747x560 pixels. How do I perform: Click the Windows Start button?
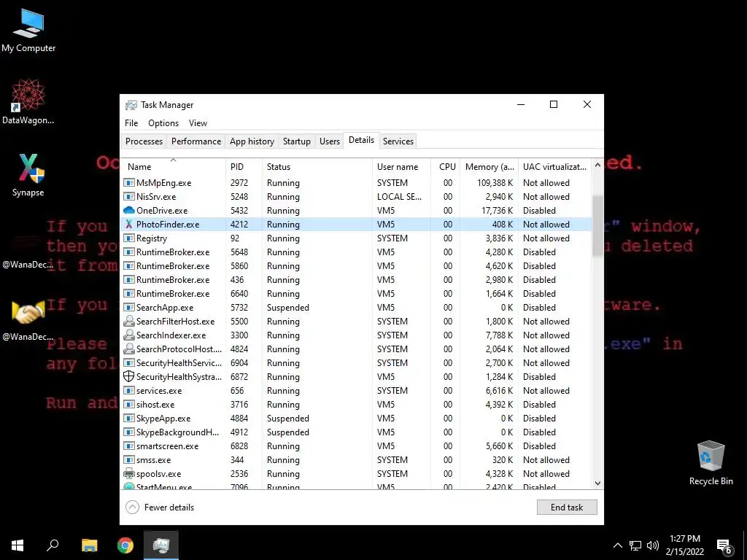pos(18,545)
